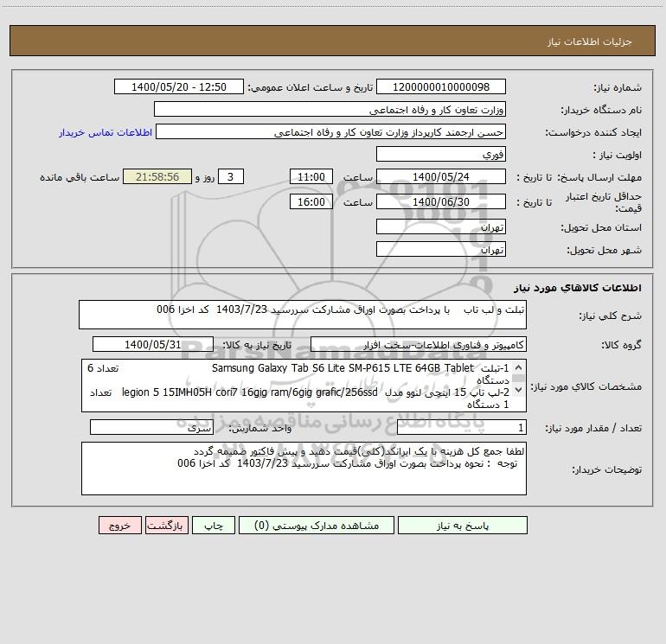The height and width of the screenshot is (644, 666).
Task: Click goods group field کامپیوتر و فناوری اطلاعات
Action: point(419,344)
